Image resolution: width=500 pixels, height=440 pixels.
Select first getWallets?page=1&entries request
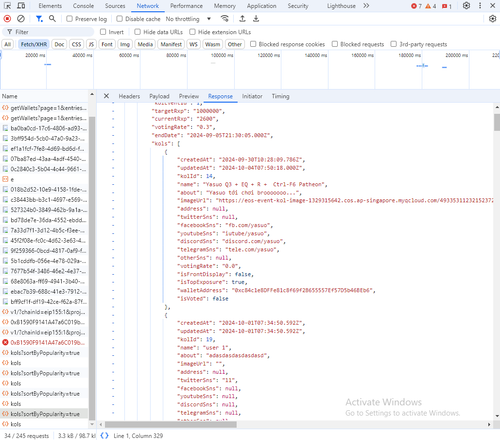point(44,108)
